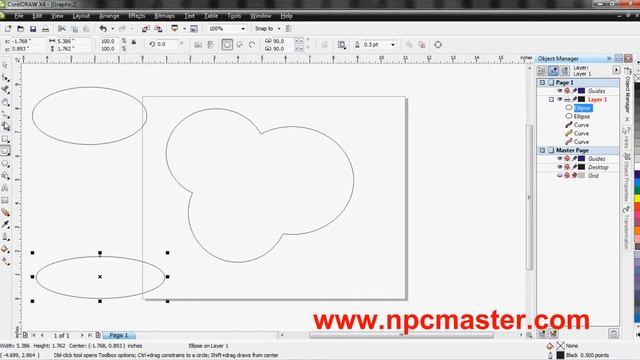Select the Page 1 tab at bottom

tap(119, 335)
